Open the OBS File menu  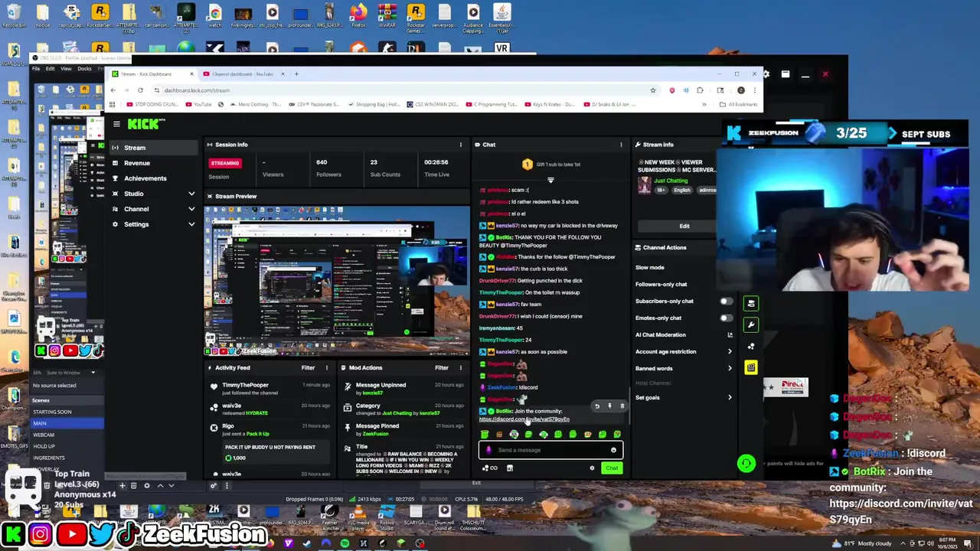tap(36, 69)
